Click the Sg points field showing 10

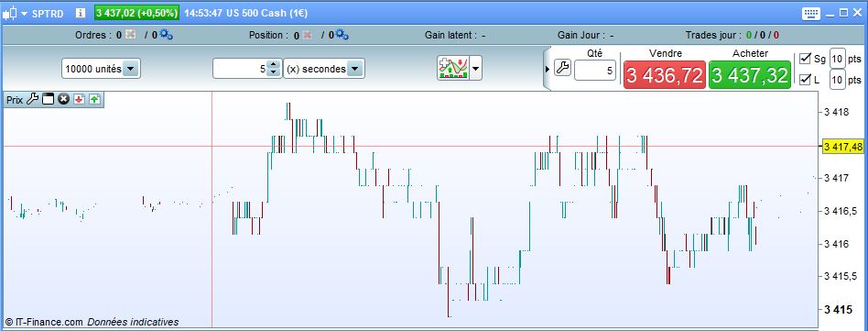point(838,58)
